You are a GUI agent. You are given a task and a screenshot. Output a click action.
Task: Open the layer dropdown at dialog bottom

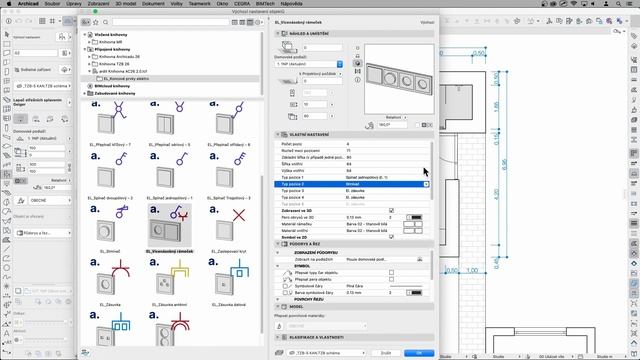[x=326, y=353]
